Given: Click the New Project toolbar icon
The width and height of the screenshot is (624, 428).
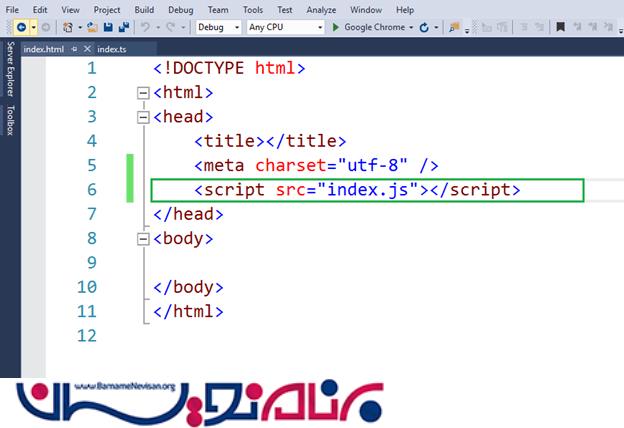Looking at the screenshot, I should (x=67, y=28).
